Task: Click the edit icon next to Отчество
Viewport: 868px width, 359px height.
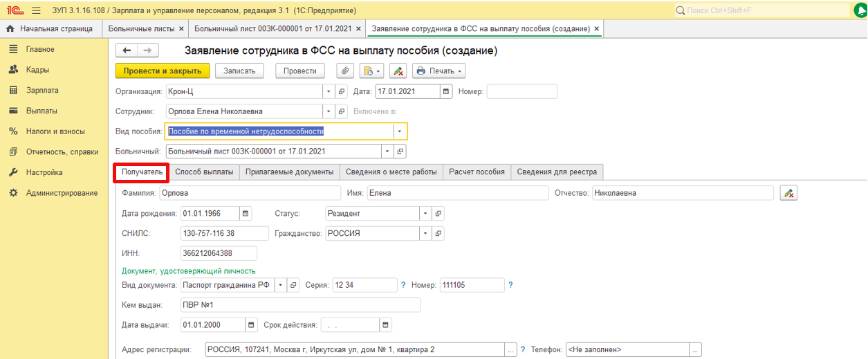Action: [x=788, y=193]
